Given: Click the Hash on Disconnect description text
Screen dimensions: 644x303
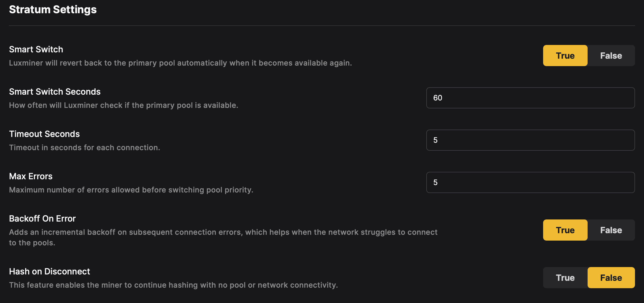Looking at the screenshot, I should click(x=173, y=285).
